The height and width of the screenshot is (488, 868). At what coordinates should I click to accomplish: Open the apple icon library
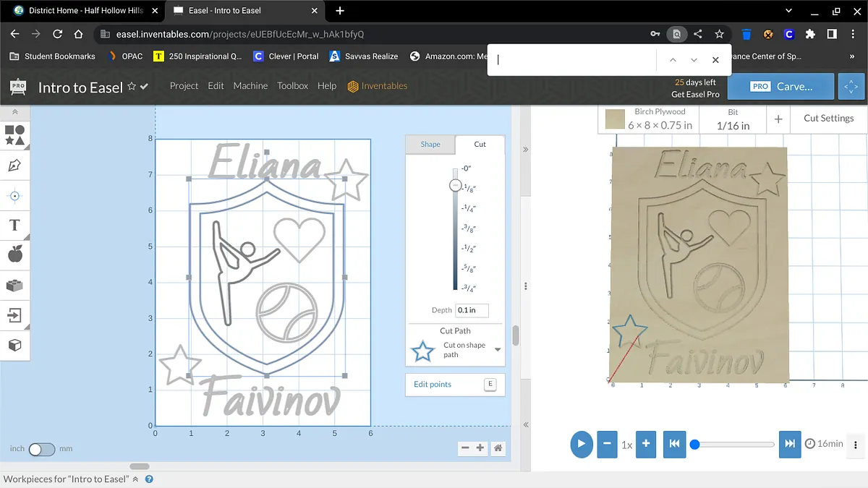(x=14, y=254)
